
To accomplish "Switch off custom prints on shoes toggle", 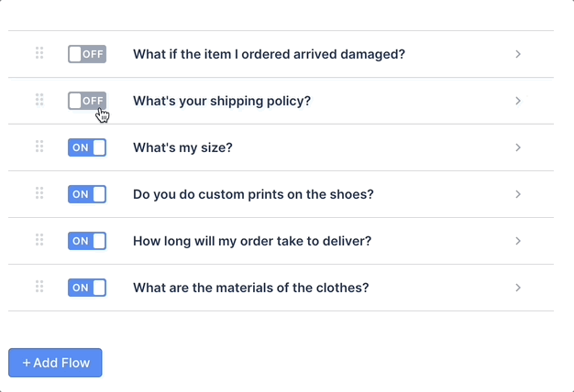I will 87,194.
